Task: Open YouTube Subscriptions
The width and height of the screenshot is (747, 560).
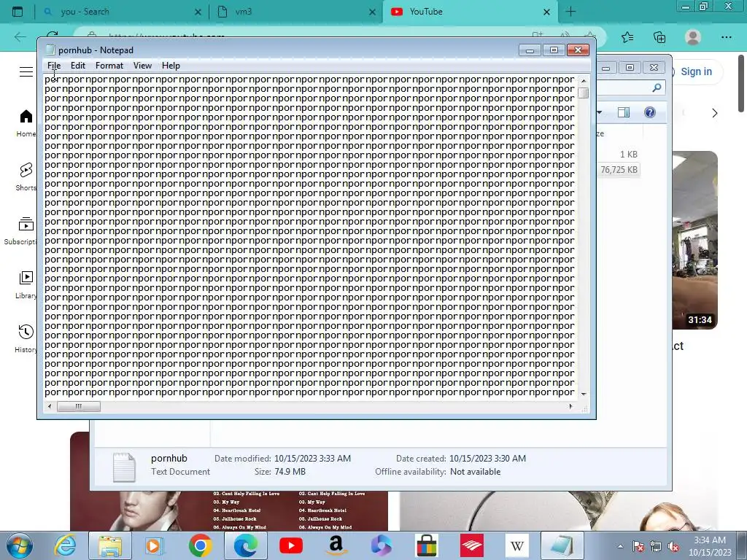Action: [20, 231]
